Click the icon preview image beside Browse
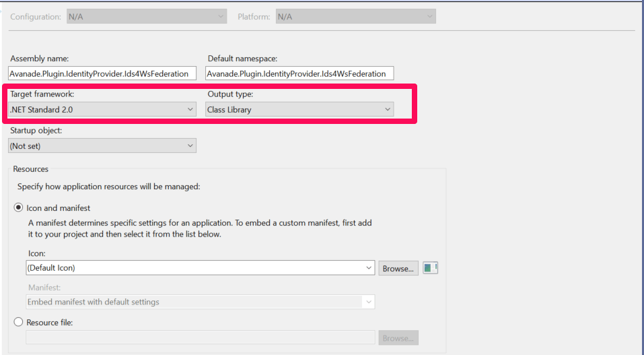The height and width of the screenshot is (355, 644). point(430,268)
